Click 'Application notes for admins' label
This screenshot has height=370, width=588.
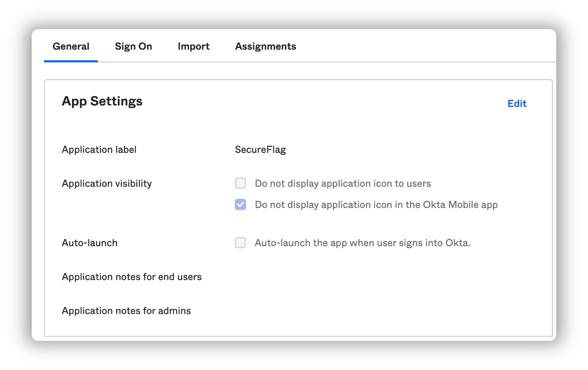click(x=126, y=310)
